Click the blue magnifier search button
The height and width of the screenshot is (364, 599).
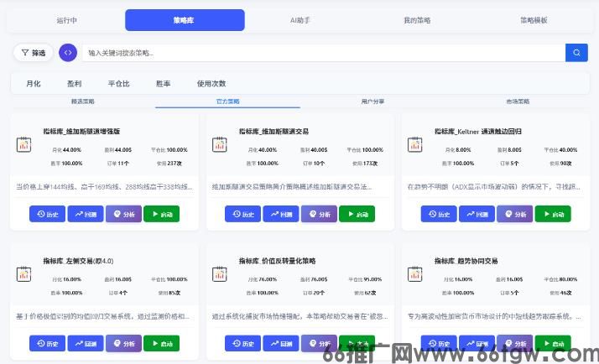click(x=576, y=53)
